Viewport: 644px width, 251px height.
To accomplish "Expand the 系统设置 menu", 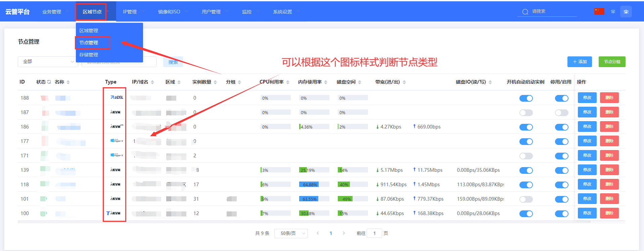I will [286, 12].
